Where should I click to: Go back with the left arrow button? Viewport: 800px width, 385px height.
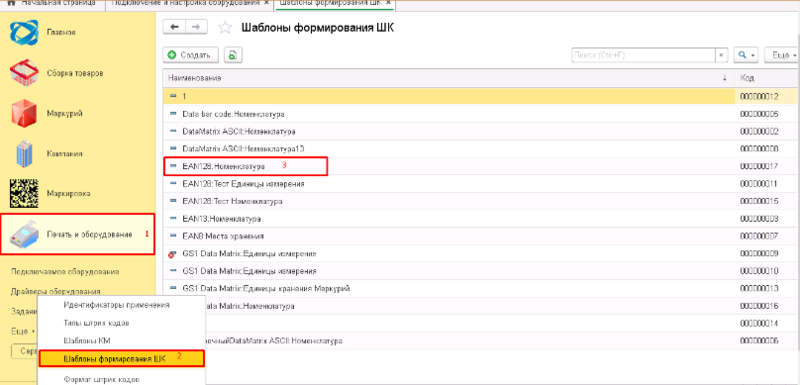[x=174, y=28]
